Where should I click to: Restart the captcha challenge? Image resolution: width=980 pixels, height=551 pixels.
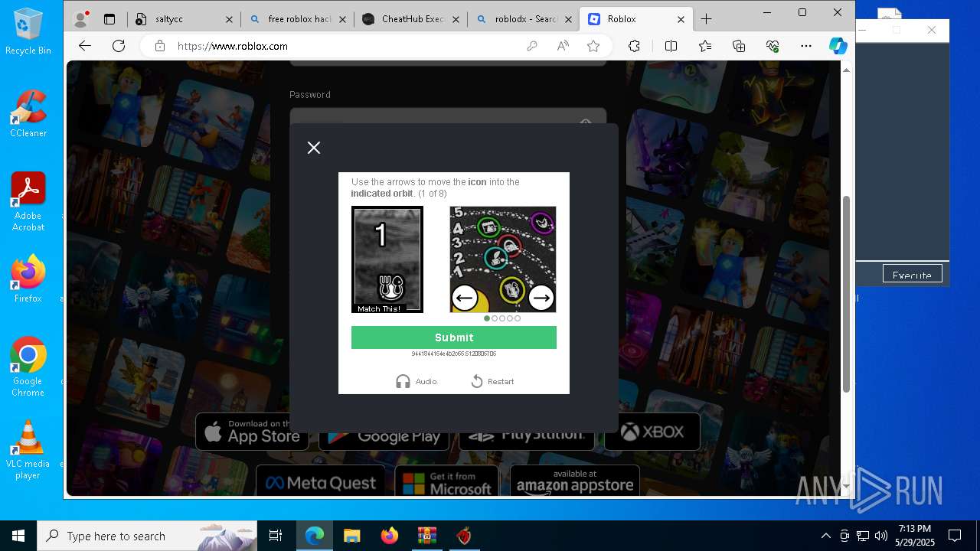click(x=492, y=381)
